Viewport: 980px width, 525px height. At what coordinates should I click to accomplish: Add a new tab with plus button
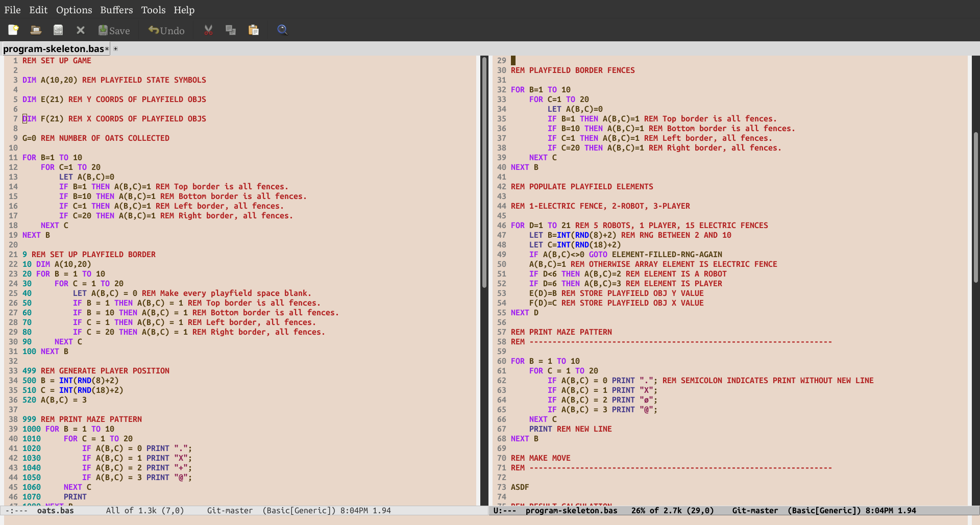(115, 49)
